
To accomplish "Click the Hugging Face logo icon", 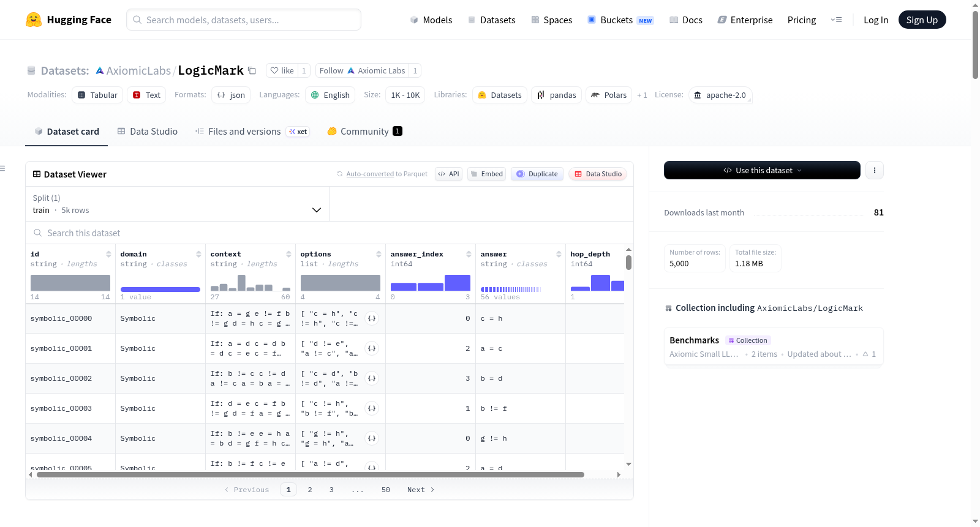I will pyautogui.click(x=34, y=20).
